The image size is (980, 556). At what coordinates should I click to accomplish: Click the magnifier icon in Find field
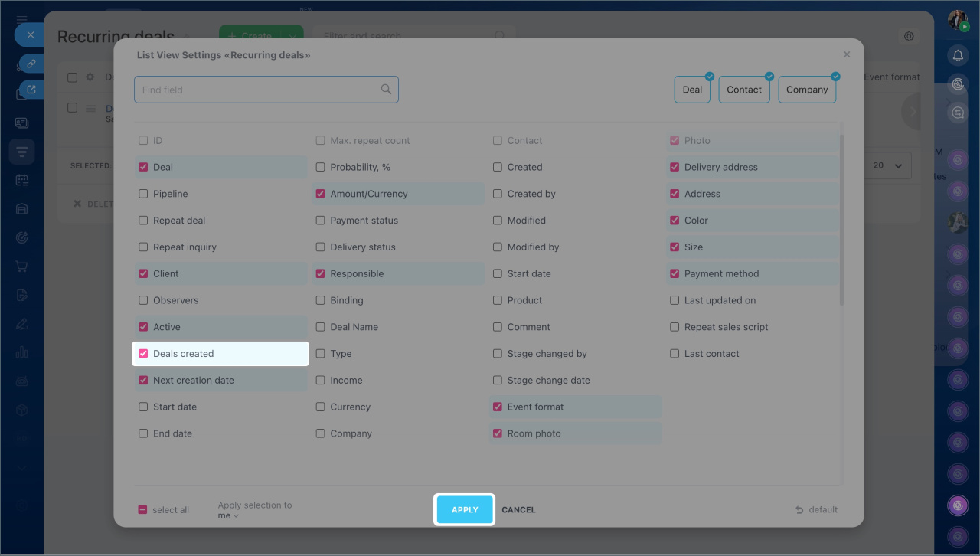[386, 90]
